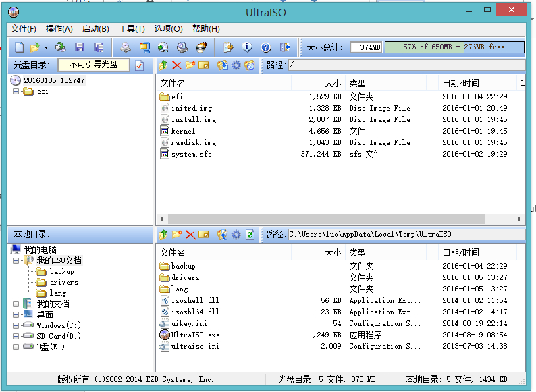Click gear settings icon in local pane toolbar
The height and width of the screenshot is (392, 536).
(236, 234)
